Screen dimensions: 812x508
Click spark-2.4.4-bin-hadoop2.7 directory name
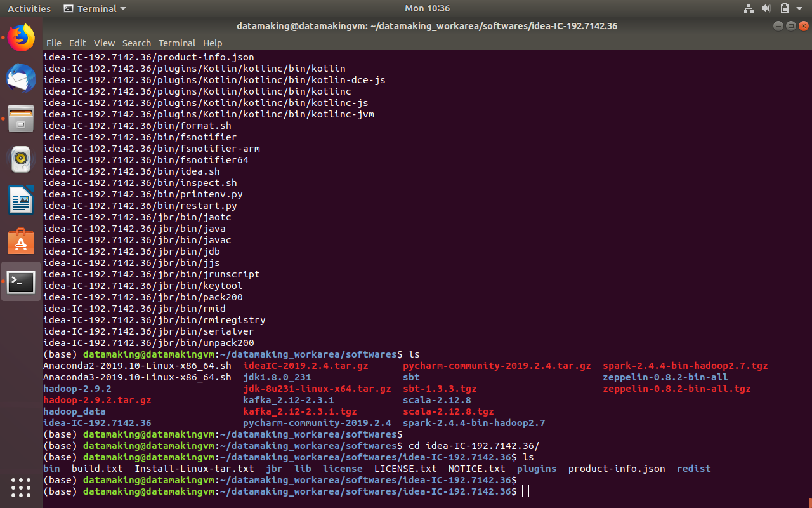[x=474, y=423]
